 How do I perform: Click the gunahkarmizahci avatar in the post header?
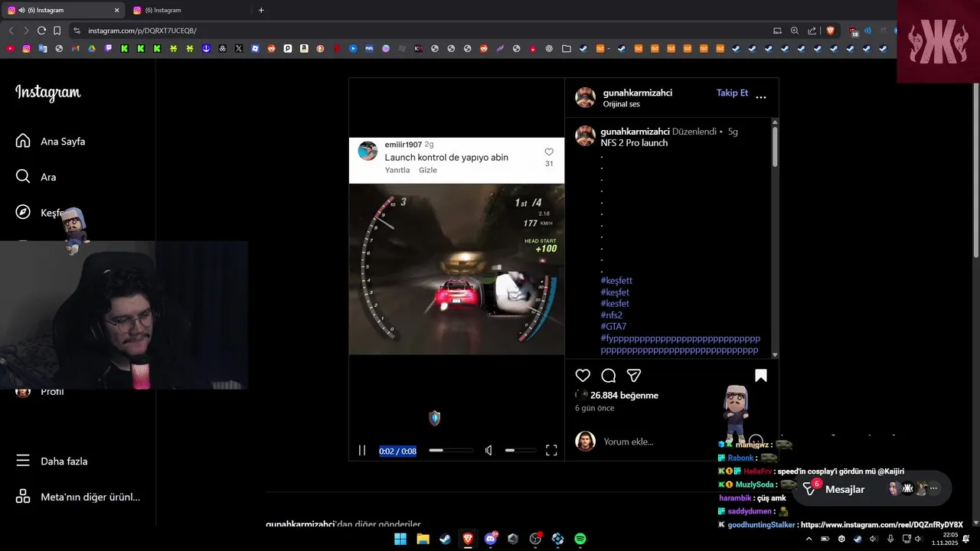[585, 97]
